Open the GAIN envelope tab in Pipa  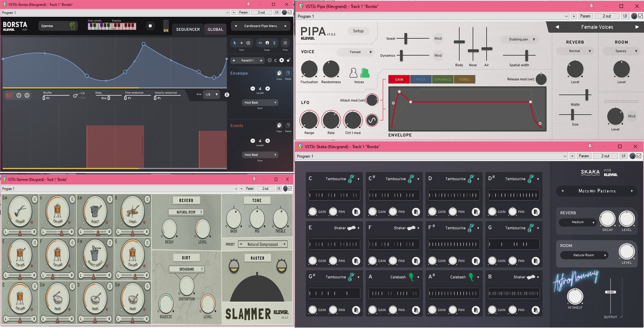(x=399, y=80)
